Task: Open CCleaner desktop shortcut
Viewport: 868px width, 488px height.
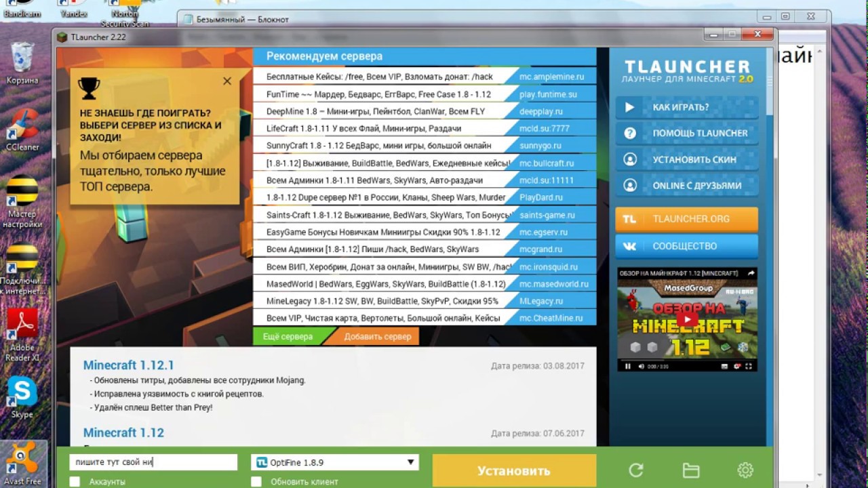Action: coord(22,129)
